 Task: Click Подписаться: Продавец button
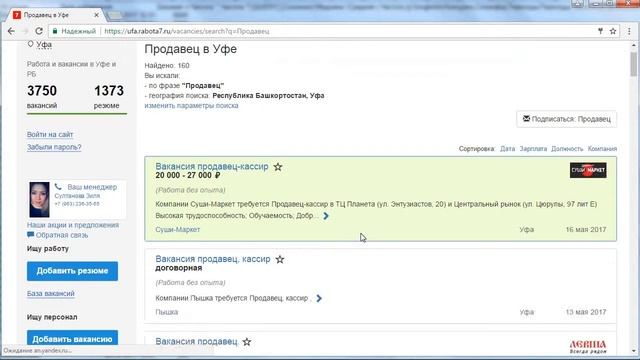point(567,119)
